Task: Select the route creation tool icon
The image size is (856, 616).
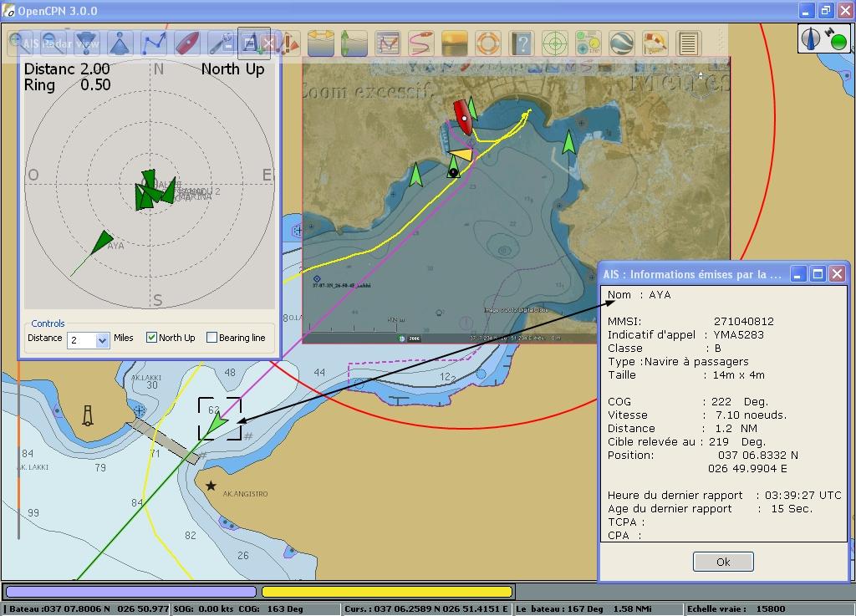Action: 154,43
